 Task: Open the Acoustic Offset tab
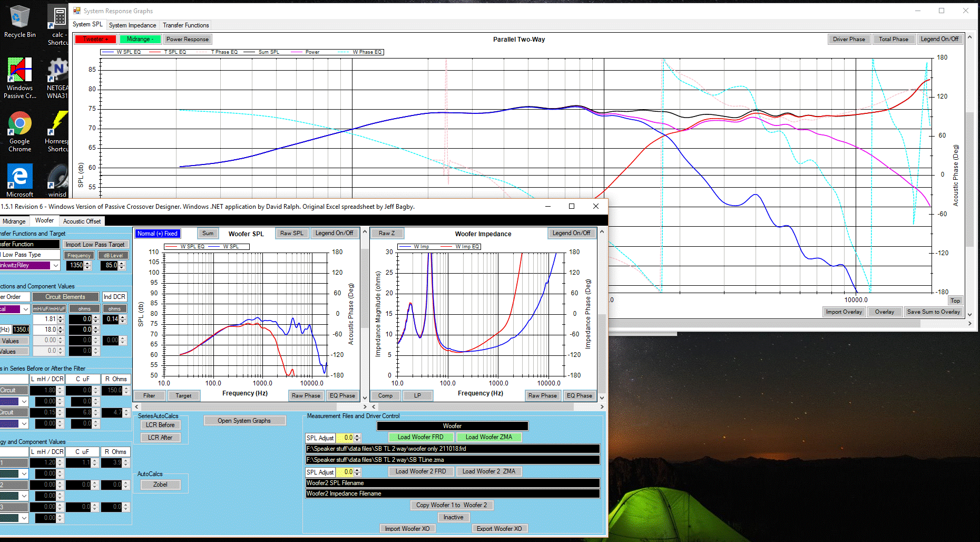82,221
